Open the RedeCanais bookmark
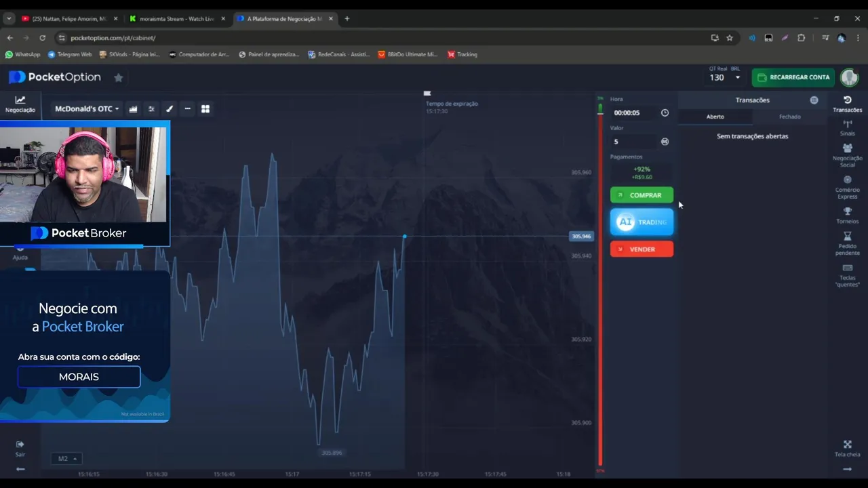The width and height of the screenshot is (868, 488). (339, 54)
